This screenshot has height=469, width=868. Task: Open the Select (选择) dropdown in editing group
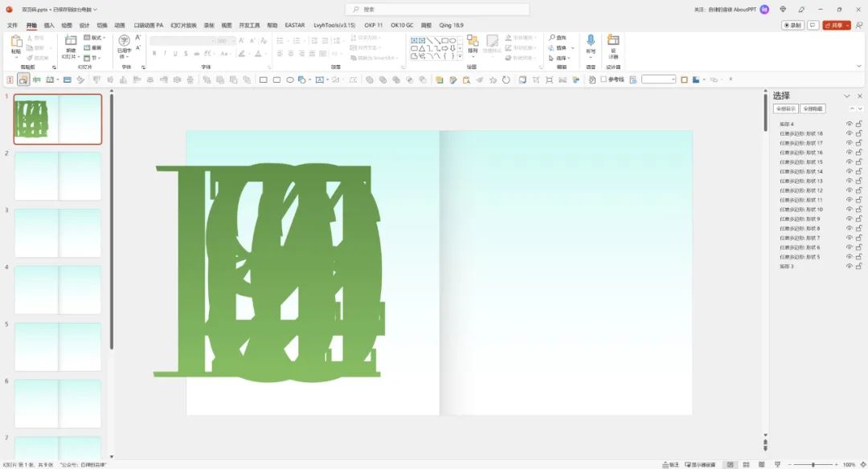point(558,58)
